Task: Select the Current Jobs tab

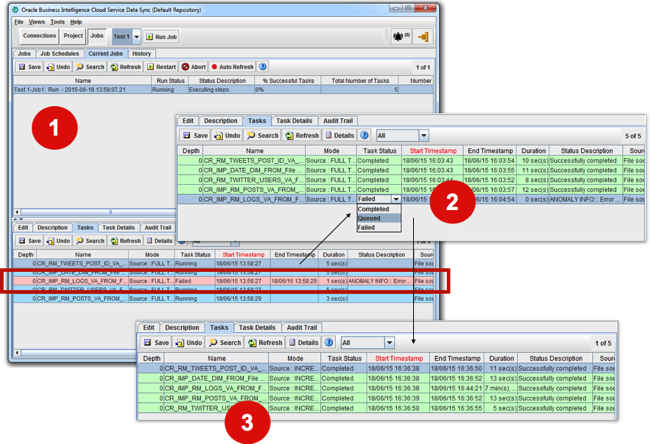Action: 105,54
